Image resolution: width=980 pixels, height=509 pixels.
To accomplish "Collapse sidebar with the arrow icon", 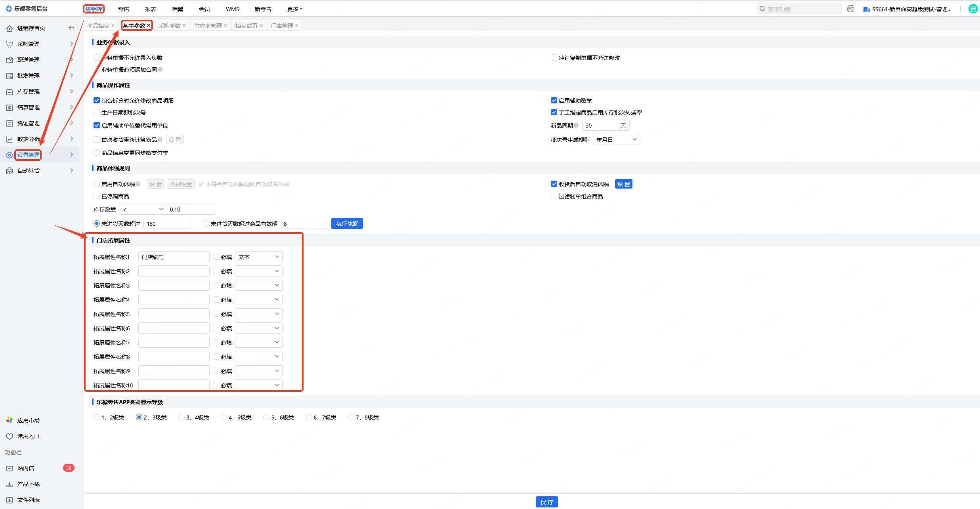I will pos(71,28).
